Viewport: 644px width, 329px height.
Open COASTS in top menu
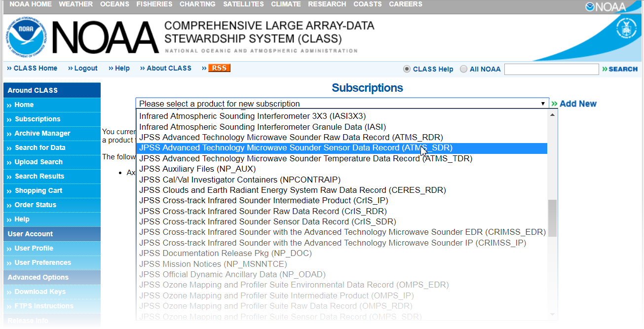pos(368,4)
